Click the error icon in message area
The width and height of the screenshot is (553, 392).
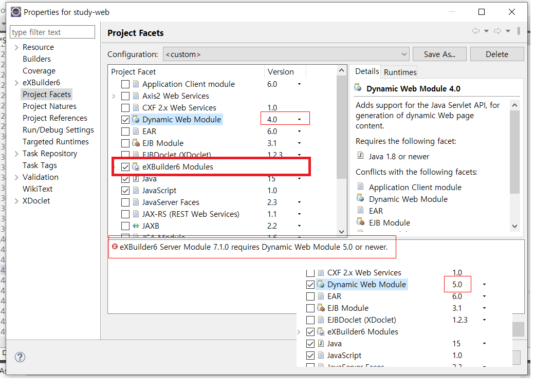coord(115,247)
